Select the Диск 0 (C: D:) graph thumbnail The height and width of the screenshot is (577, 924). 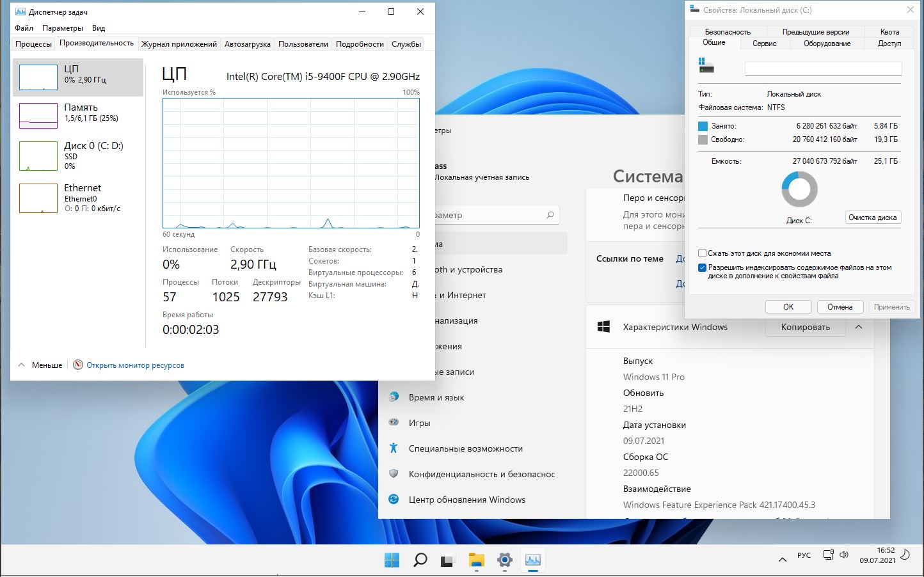coord(38,156)
